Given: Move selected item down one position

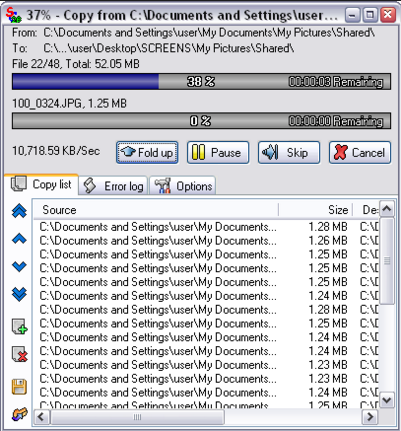Looking at the screenshot, I should pos(19,266).
